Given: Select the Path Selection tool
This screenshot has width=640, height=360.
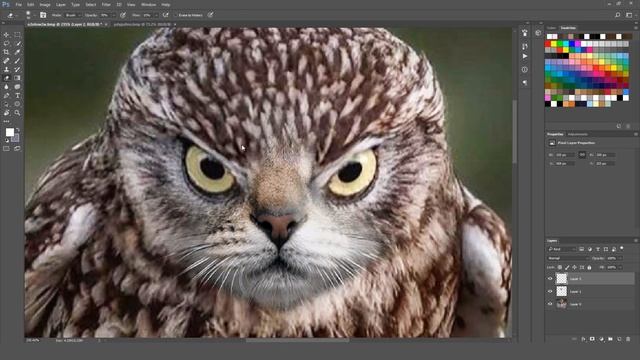Looking at the screenshot, I should click(7, 104).
